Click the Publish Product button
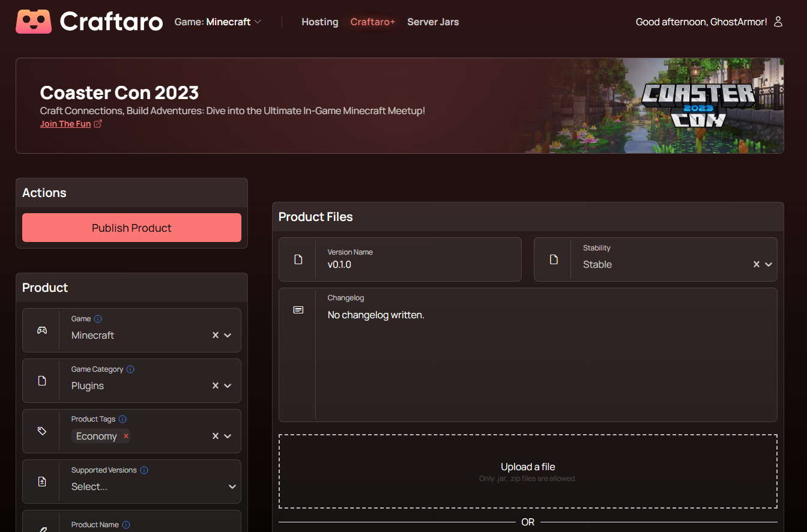The image size is (807, 532). click(131, 228)
